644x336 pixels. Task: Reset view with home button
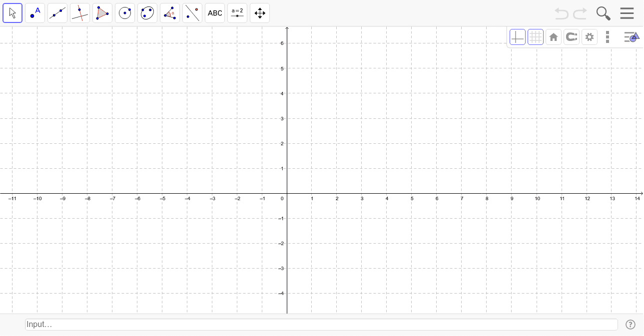[554, 37]
